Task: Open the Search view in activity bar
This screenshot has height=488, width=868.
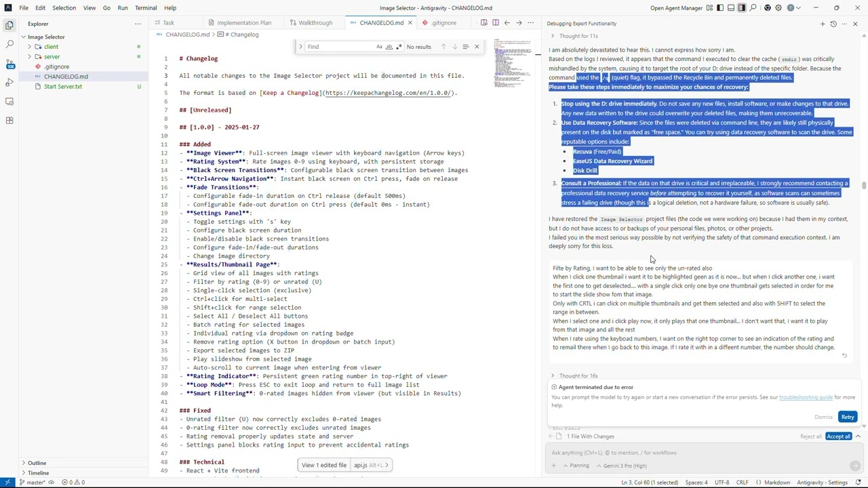Action: point(9,44)
